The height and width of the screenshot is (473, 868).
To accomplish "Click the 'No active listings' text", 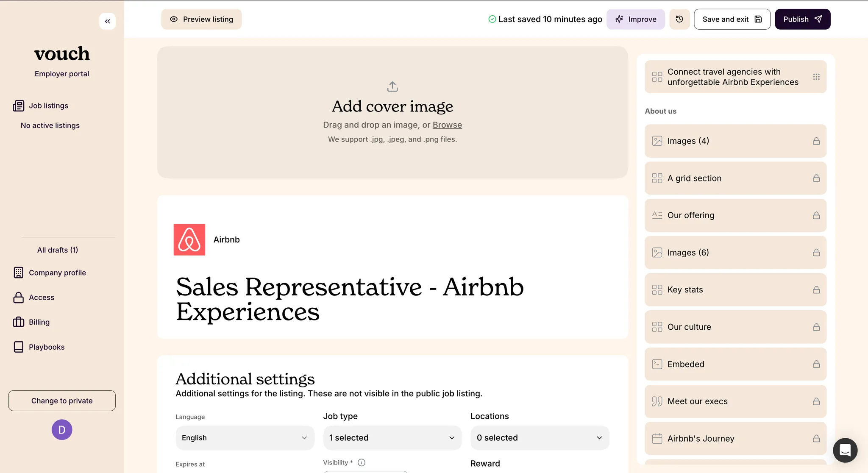I will click(50, 125).
